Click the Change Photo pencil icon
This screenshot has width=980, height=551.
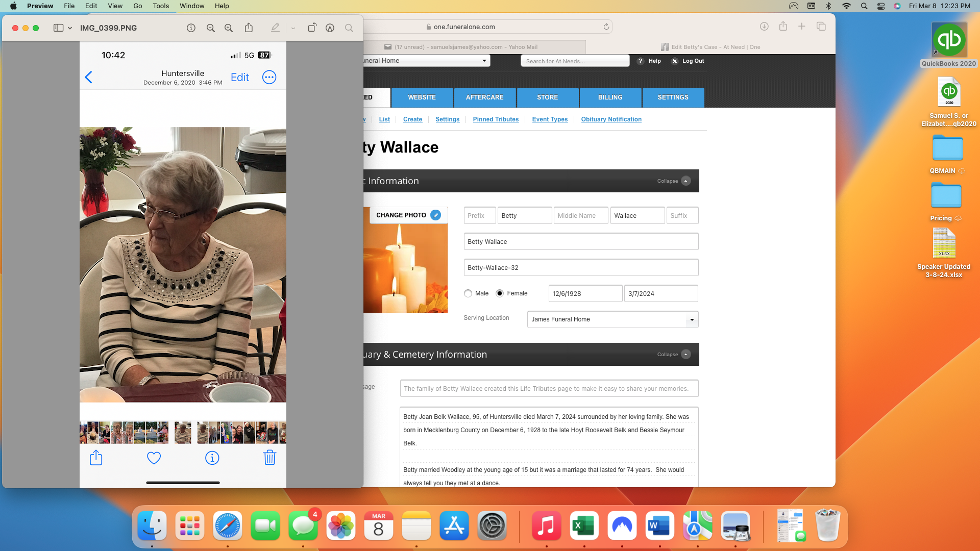(435, 215)
